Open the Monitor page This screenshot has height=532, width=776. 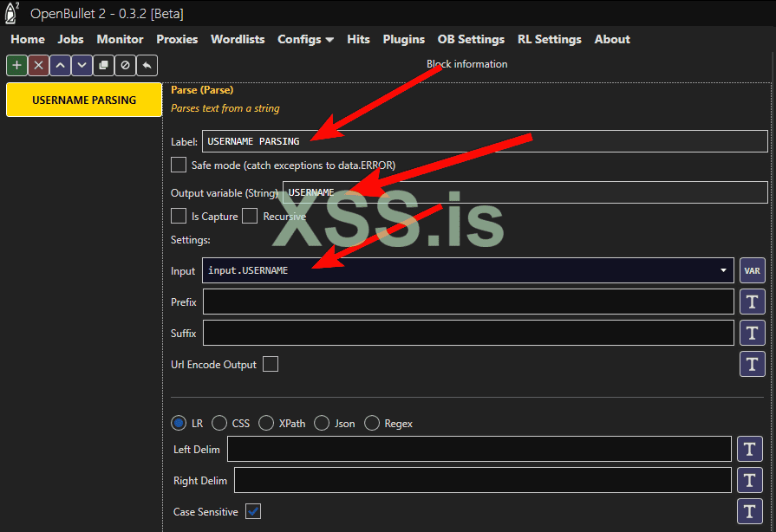(120, 40)
